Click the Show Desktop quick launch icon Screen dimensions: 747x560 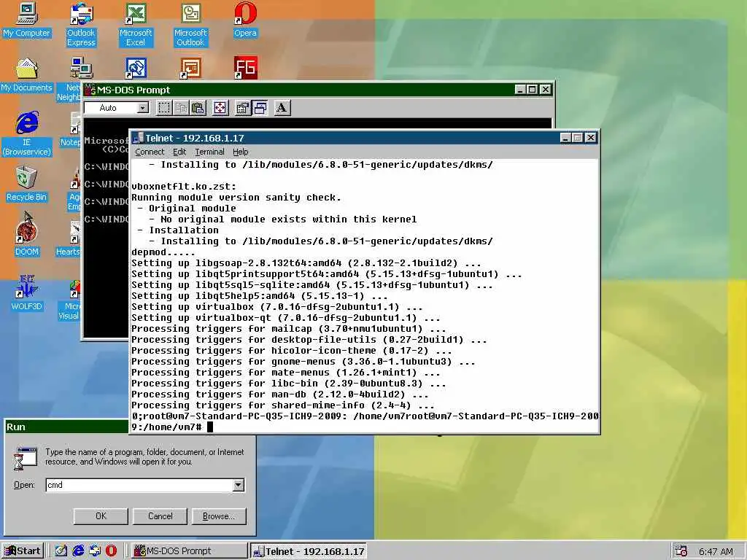(x=61, y=551)
